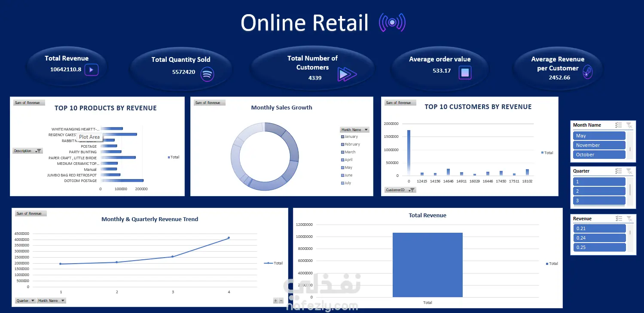Click the Month Name slicer scrollbar
Image resolution: width=644 pixels, height=313 pixels.
[630, 145]
